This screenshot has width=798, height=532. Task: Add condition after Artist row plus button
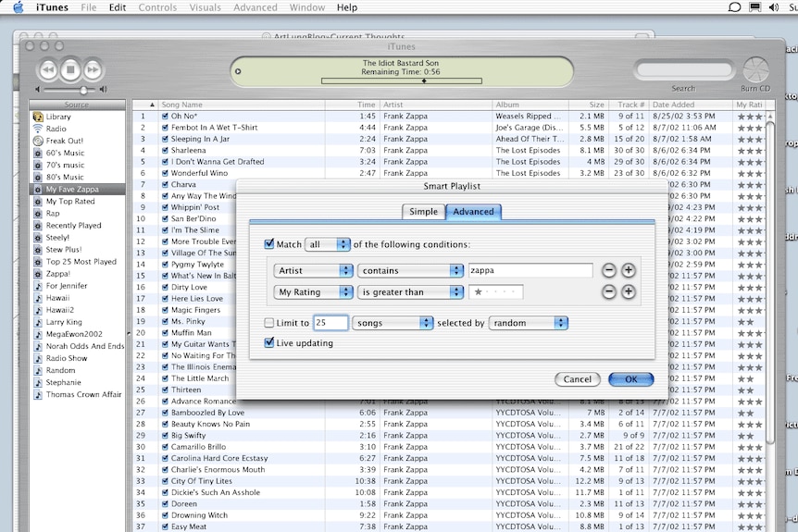[629, 270]
